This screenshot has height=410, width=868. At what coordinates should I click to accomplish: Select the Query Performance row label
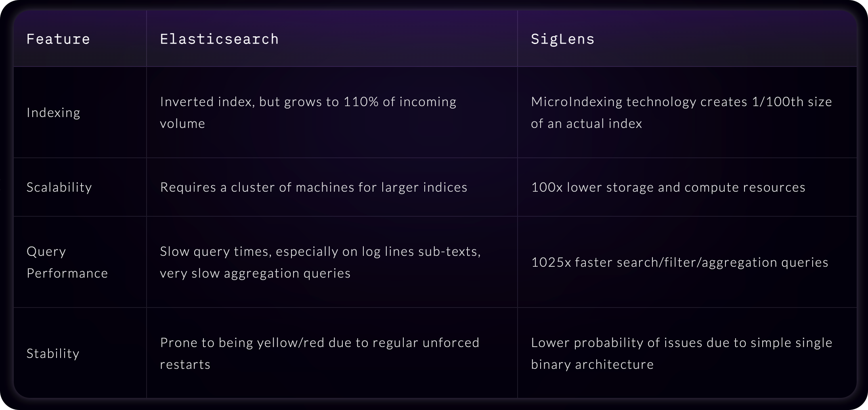click(67, 262)
